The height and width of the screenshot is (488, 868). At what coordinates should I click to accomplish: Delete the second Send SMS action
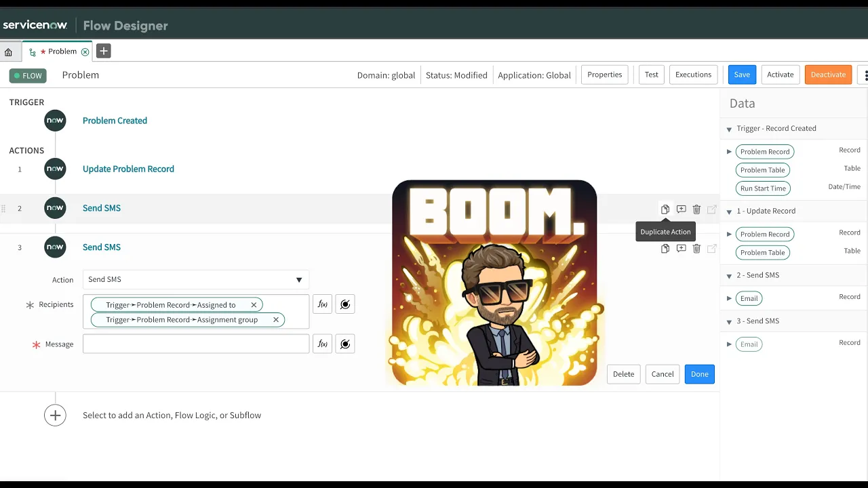[696, 209]
